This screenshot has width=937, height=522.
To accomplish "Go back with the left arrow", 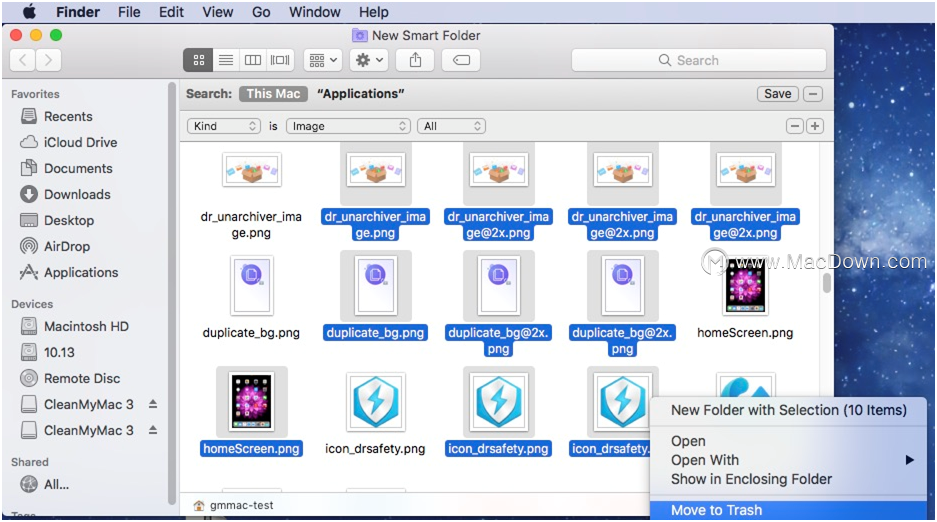I will (23, 60).
